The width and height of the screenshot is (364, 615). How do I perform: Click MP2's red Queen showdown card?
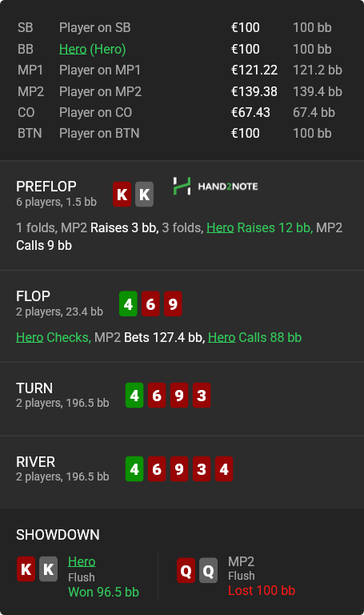click(x=186, y=571)
